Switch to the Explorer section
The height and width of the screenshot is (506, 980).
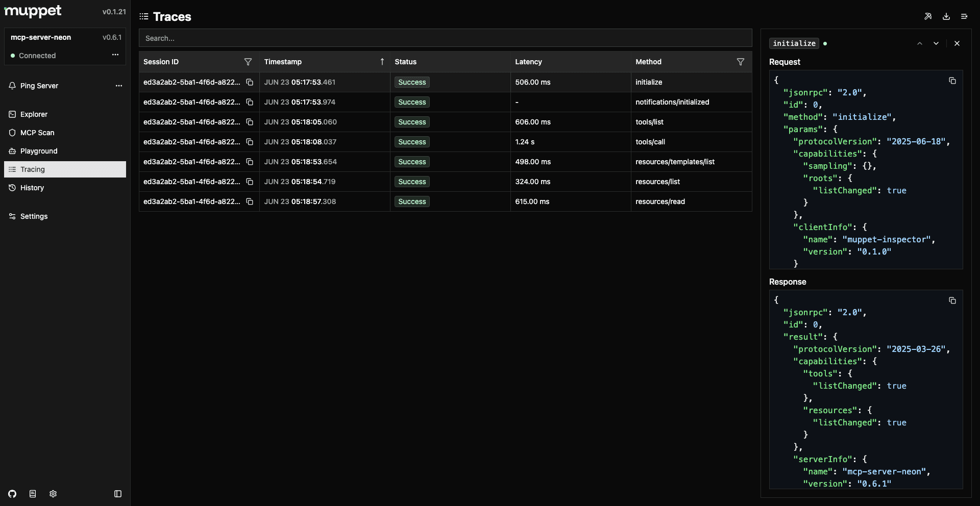coord(34,114)
